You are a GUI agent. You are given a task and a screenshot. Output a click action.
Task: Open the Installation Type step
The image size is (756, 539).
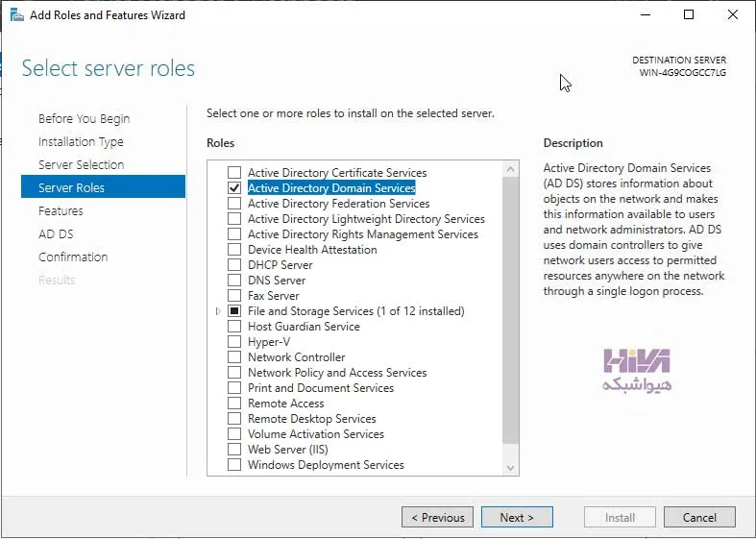tap(81, 142)
